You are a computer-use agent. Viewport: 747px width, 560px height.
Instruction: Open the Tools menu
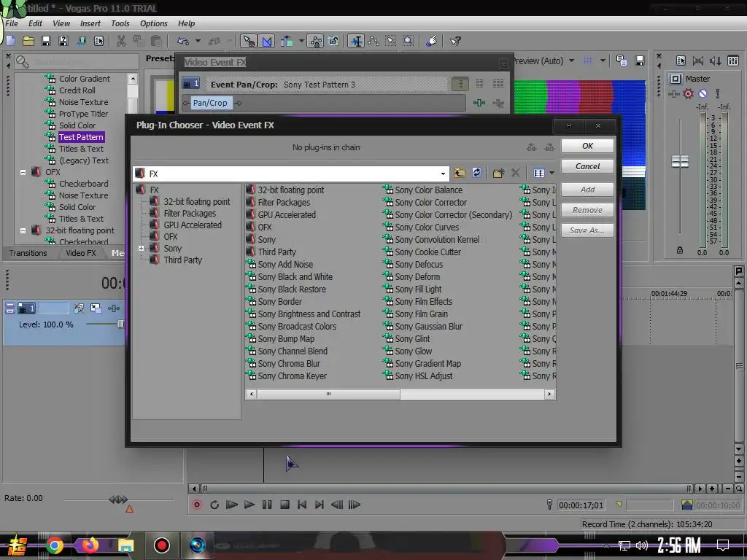click(x=120, y=23)
